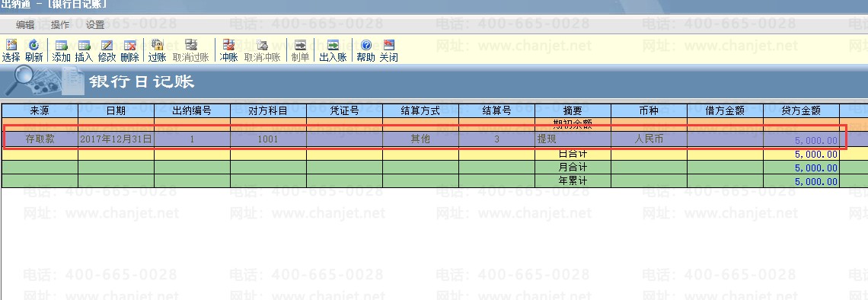
Task: Select the 人民币 currency cell
Action: [x=649, y=139]
